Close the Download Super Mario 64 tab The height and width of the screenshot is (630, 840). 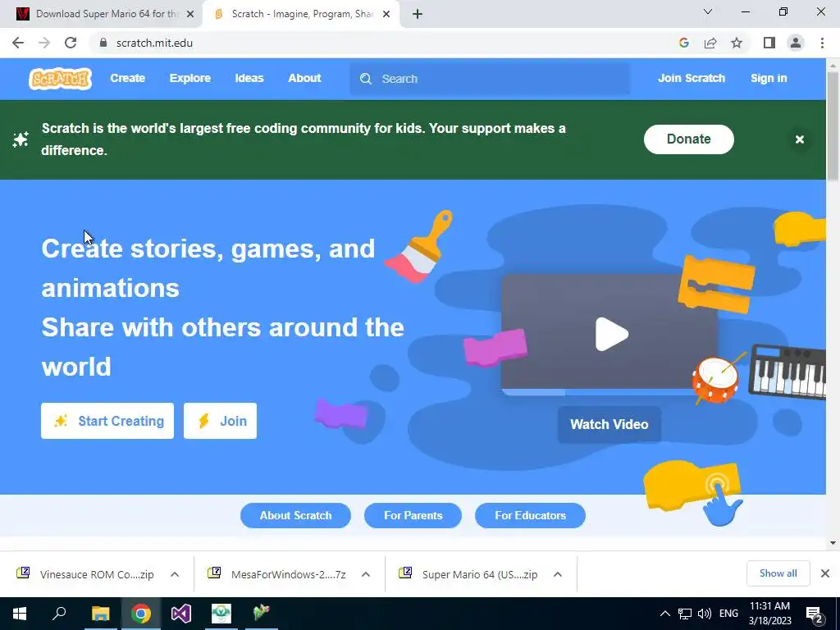click(x=190, y=15)
